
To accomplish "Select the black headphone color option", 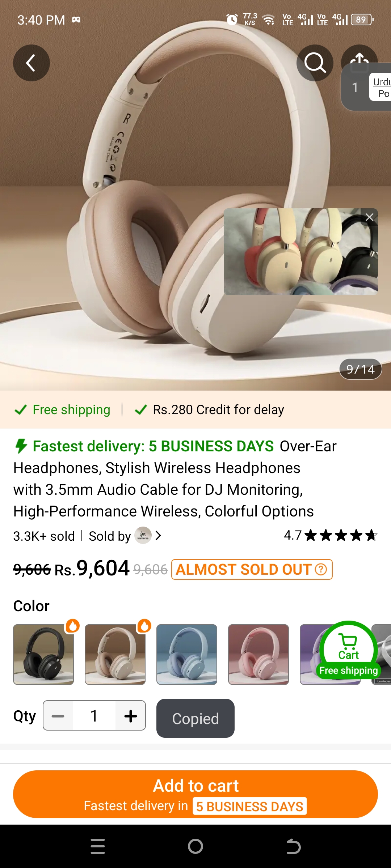I will pyautogui.click(x=43, y=655).
